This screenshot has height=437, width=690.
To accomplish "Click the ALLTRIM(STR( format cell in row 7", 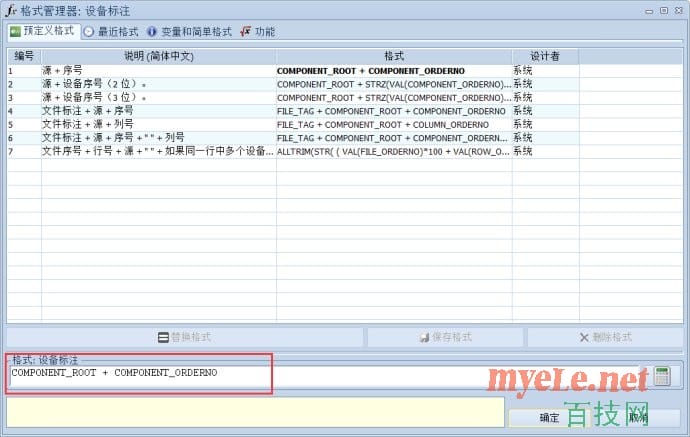I will click(x=393, y=152).
